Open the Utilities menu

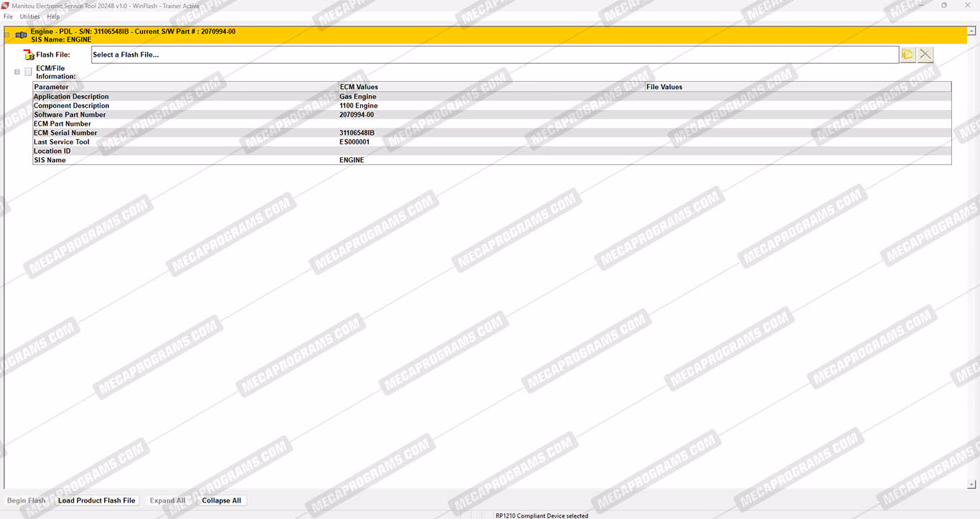pos(29,17)
